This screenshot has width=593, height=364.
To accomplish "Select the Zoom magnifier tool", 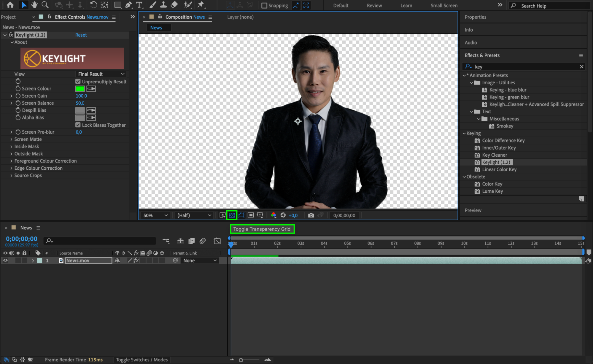I will coord(45,5).
